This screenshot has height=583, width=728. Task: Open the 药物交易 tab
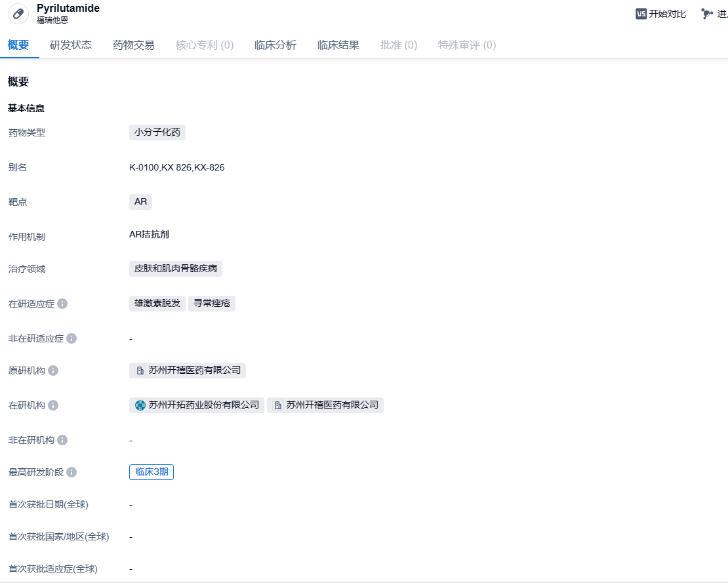tap(134, 45)
